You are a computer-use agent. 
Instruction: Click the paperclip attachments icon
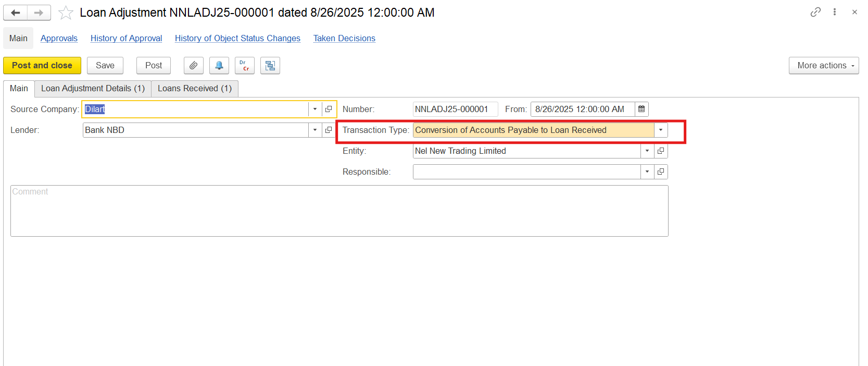(193, 66)
